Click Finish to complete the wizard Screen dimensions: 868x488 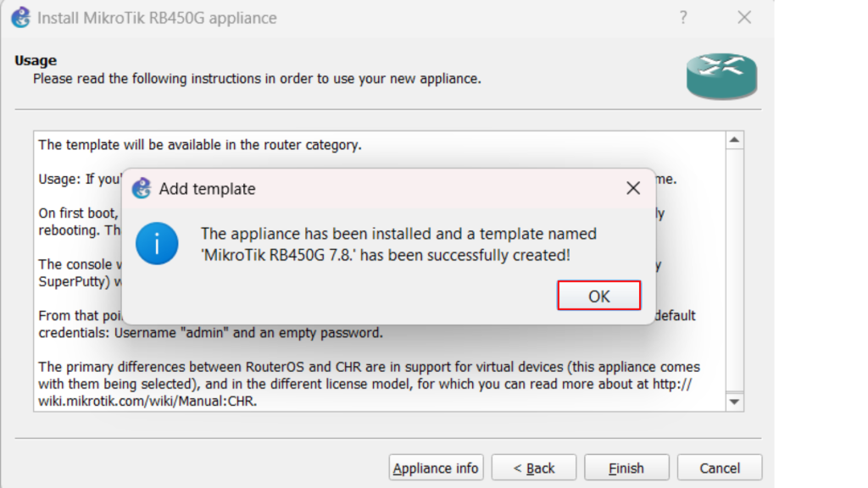pyautogui.click(x=626, y=468)
